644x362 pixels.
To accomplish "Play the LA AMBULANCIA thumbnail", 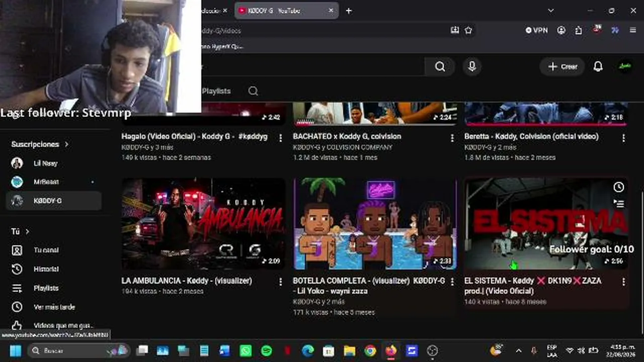I will coord(203,224).
